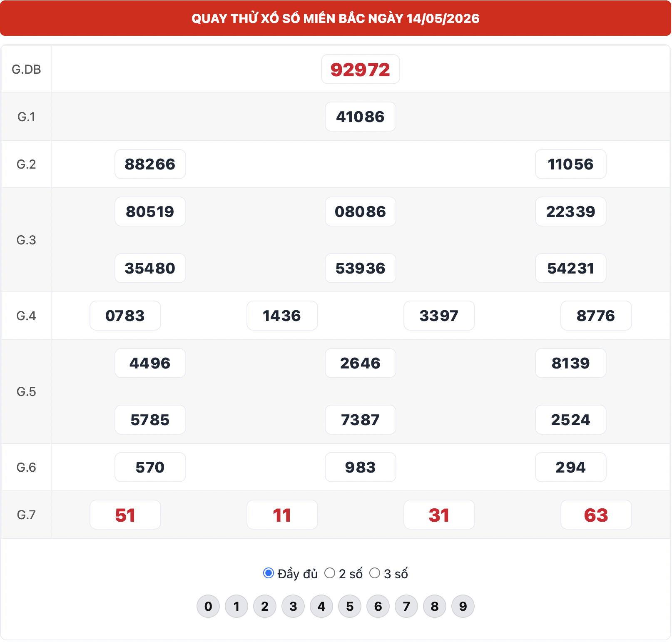
Task: Click the special prize number 92972
Action: pyautogui.click(x=361, y=69)
